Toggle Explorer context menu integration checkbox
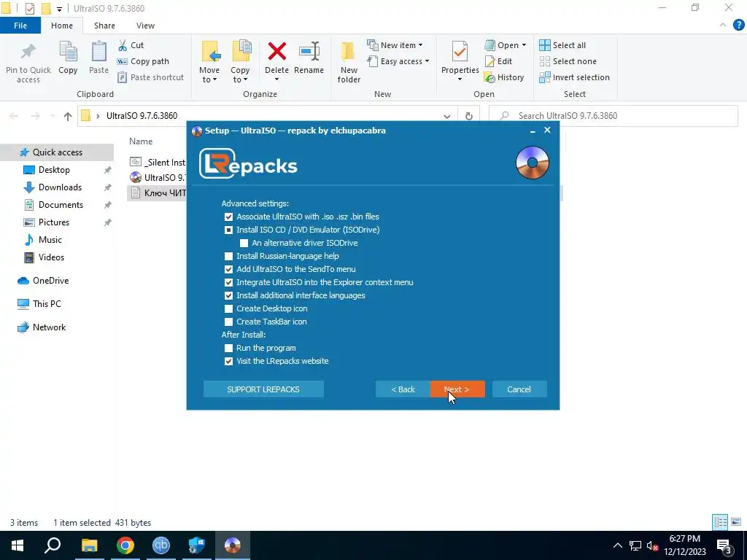The image size is (747, 560). (x=228, y=282)
